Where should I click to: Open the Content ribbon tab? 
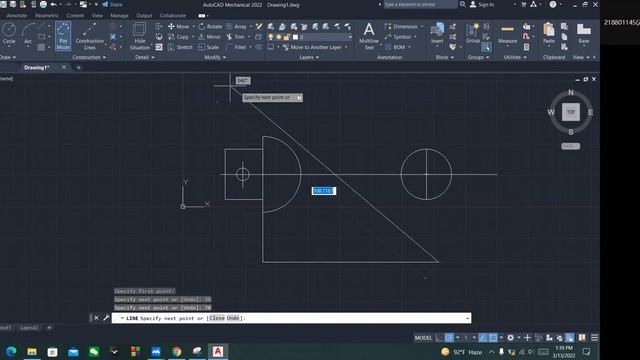75,16
